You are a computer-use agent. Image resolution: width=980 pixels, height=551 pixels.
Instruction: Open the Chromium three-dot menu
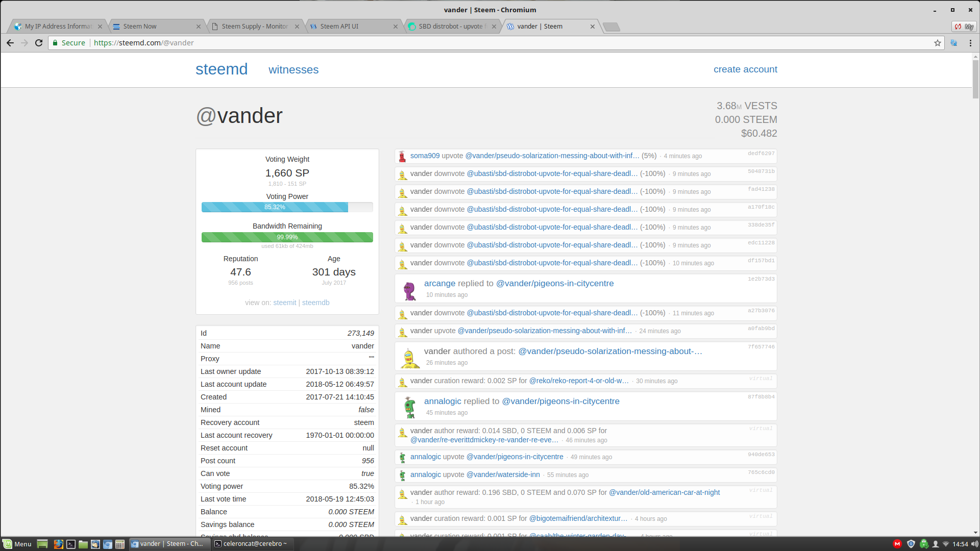[970, 43]
